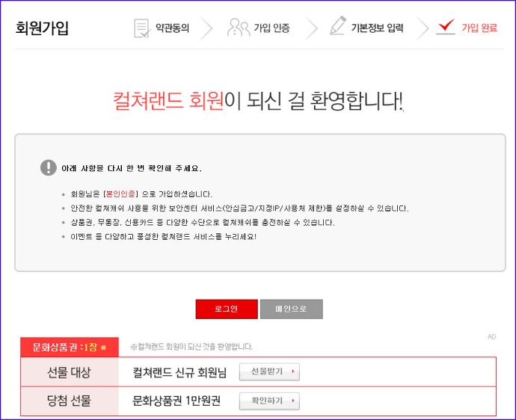Click the 선물 대상 row label
Screen dimensions: 516x420
(69, 372)
